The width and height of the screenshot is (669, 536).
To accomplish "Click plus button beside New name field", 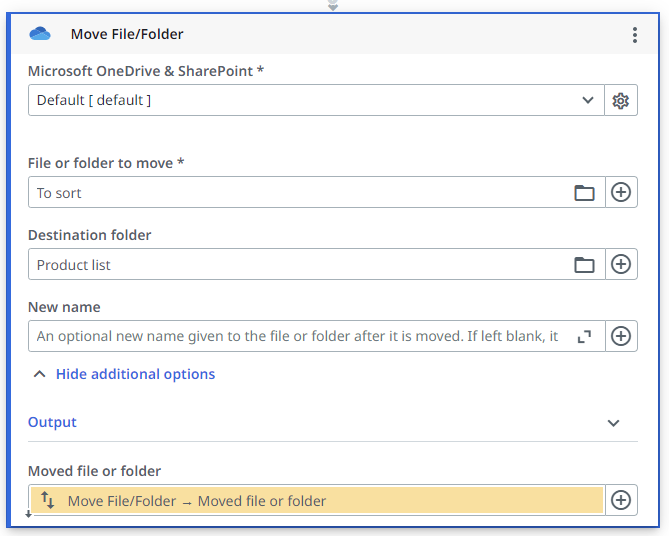I will pos(621,336).
